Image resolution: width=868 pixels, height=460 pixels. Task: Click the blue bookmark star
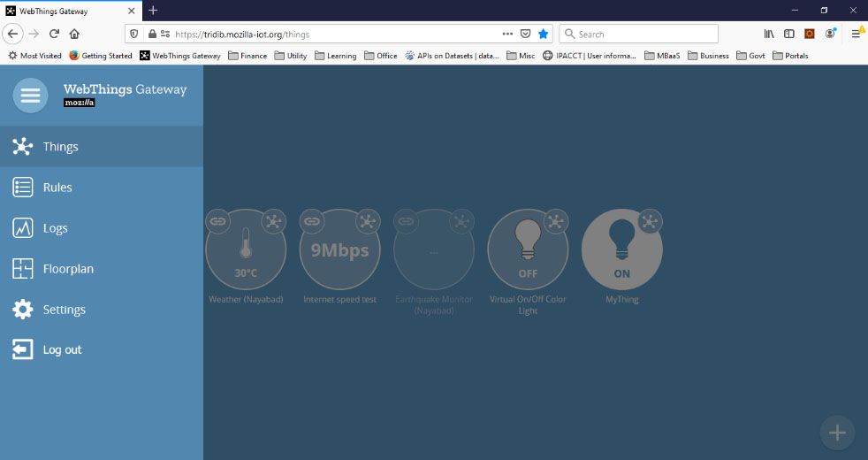(x=543, y=34)
